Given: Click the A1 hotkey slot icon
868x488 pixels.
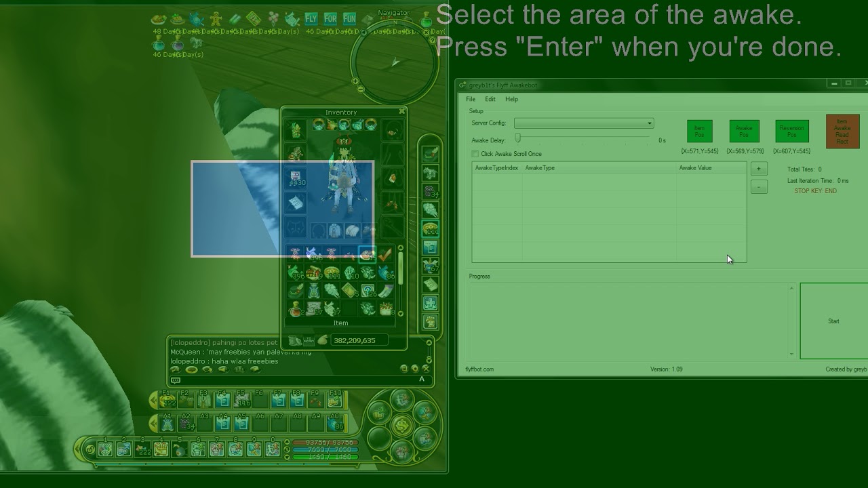Looking at the screenshot, I should pyautogui.click(x=167, y=424).
